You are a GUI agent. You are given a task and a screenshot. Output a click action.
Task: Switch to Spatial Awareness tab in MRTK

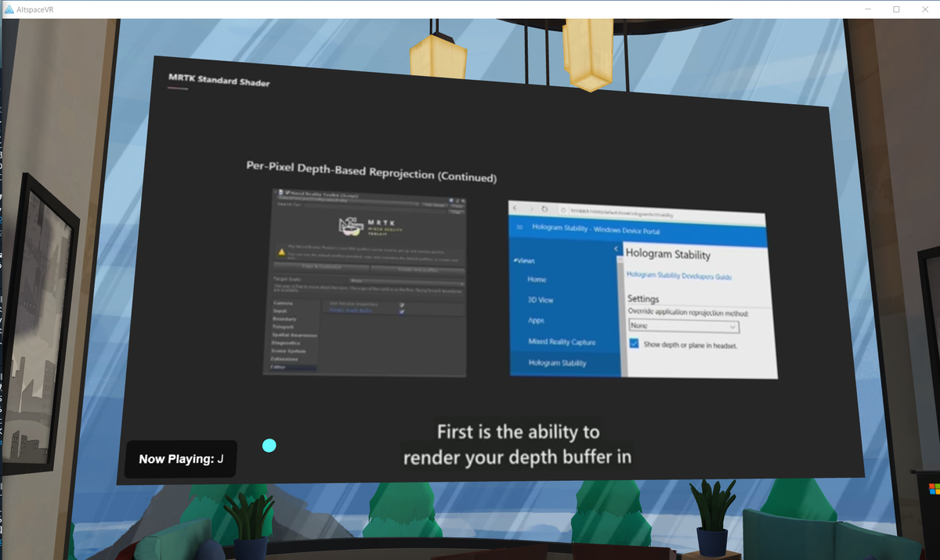point(295,335)
